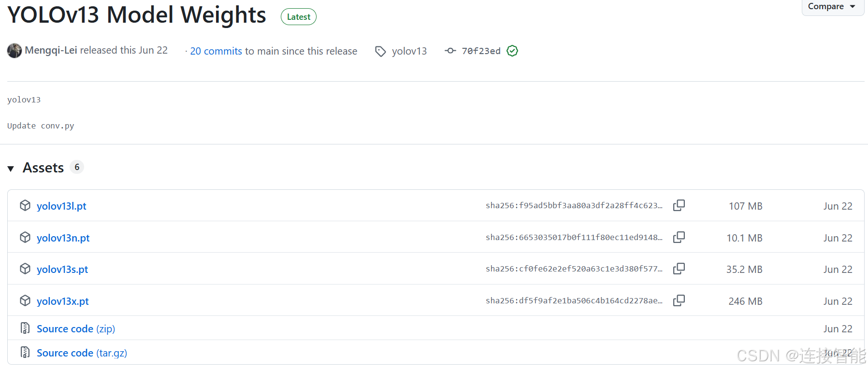The height and width of the screenshot is (370, 868).
Task: Open commit 70f23ed
Action: pyautogui.click(x=481, y=51)
